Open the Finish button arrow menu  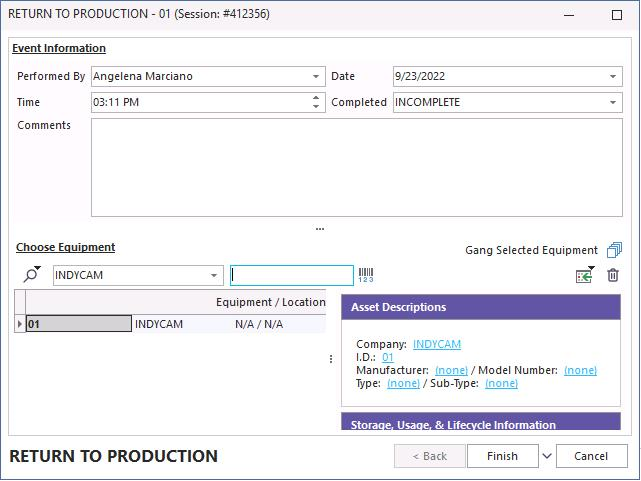[x=547, y=456]
